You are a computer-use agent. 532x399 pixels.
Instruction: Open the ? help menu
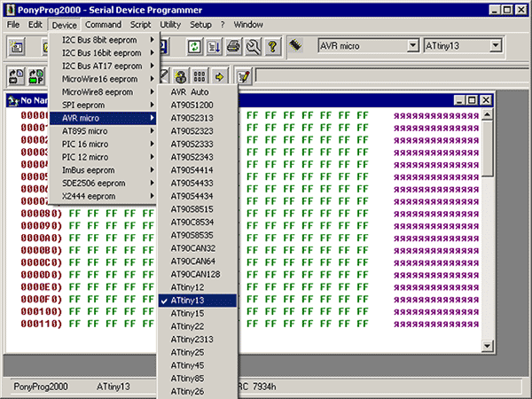223,25
